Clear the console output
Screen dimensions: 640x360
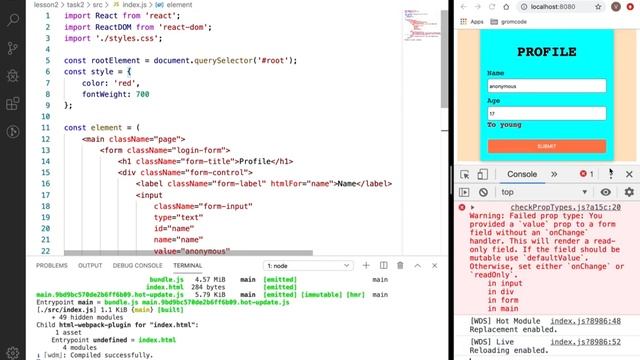coord(483,192)
